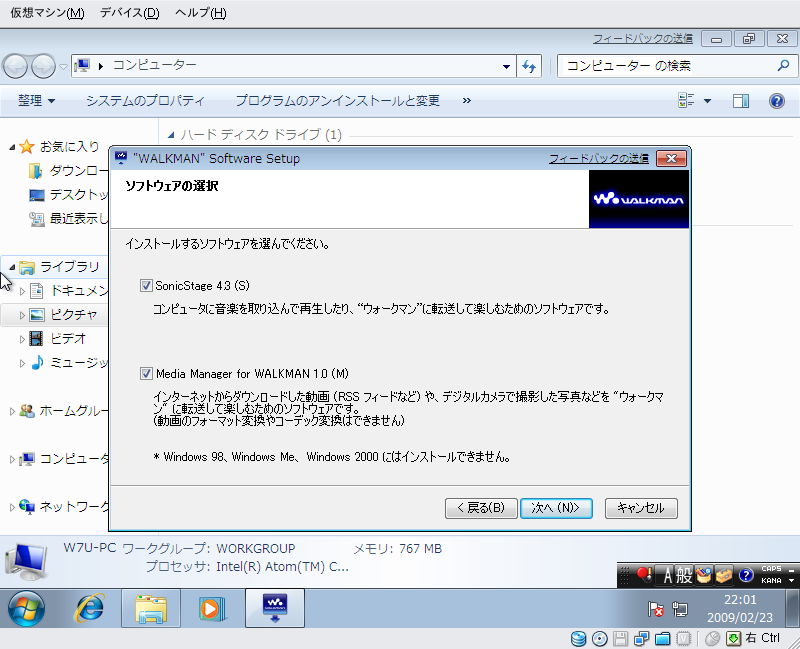Open view options dropdown arrow

(707, 101)
